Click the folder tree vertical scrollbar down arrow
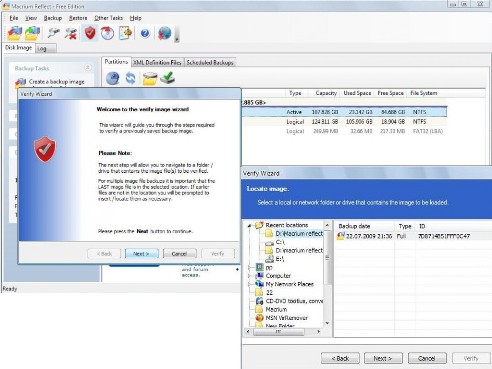The image size is (492, 369). (x=327, y=323)
